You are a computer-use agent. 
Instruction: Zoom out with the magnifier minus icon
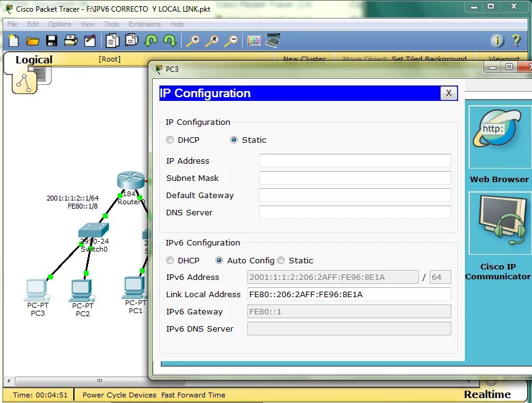click(x=232, y=41)
